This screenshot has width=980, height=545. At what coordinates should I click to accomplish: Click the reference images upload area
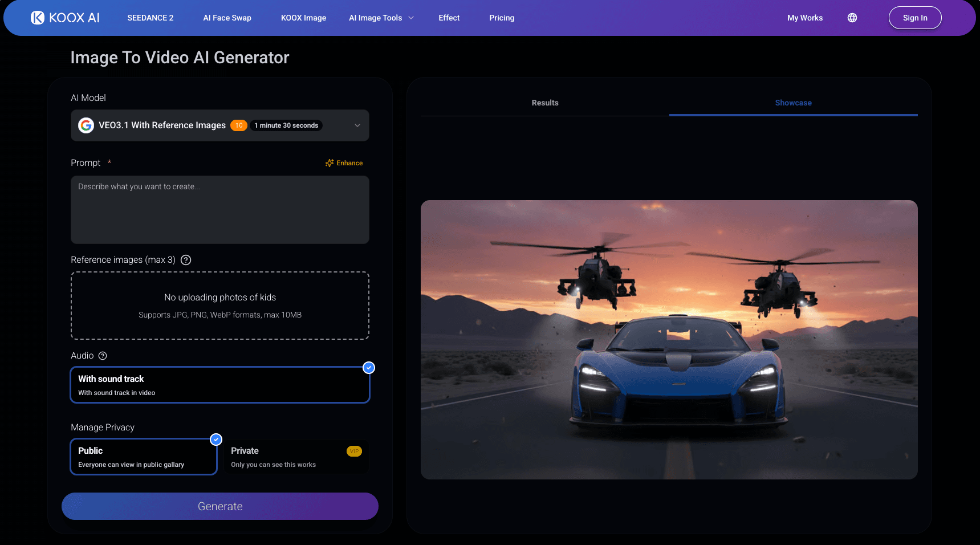pos(219,306)
